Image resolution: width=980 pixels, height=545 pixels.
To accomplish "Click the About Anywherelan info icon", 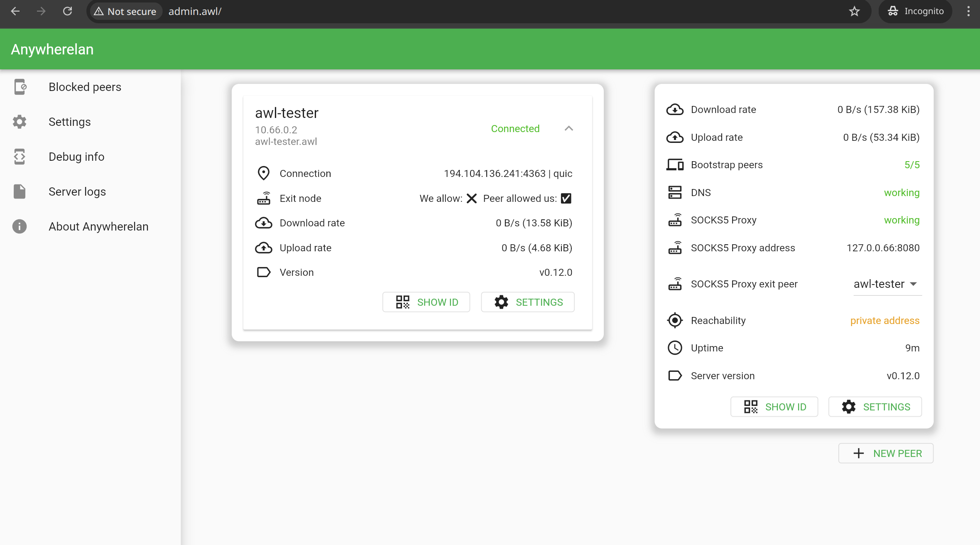I will [x=20, y=226].
